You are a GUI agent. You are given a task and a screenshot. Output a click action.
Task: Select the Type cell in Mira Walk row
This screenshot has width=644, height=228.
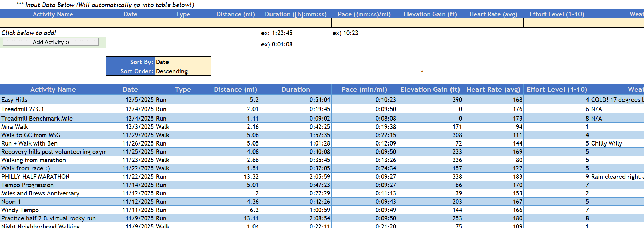point(183,127)
